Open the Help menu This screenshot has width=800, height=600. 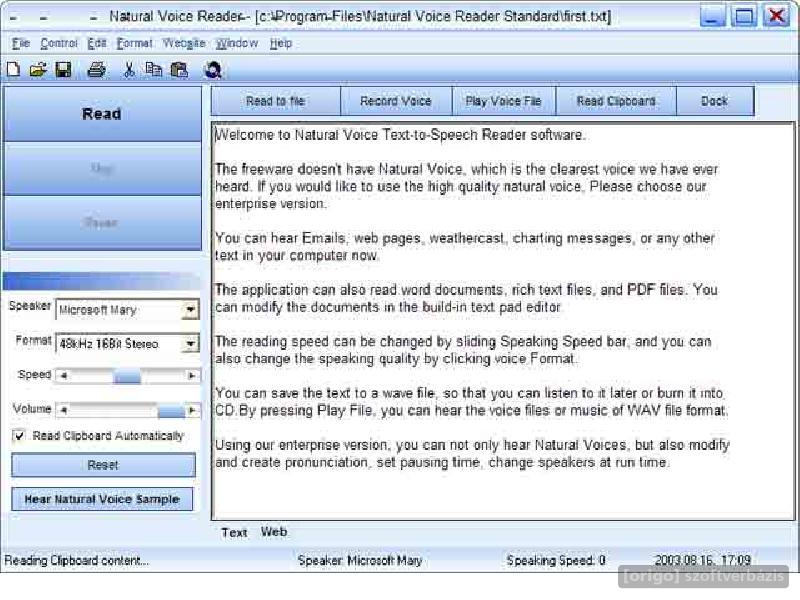[281, 43]
